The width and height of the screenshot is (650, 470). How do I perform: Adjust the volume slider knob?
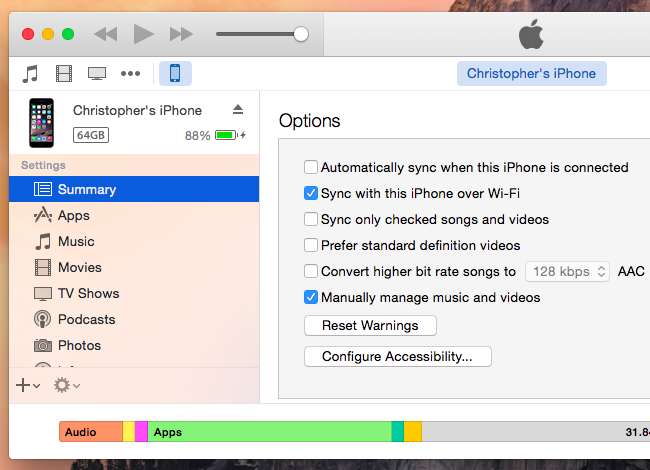coord(301,34)
